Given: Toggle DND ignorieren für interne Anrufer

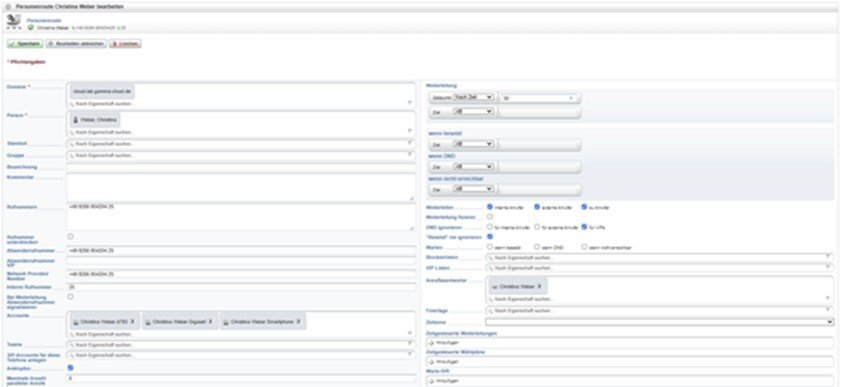Looking at the screenshot, I should coord(490,227).
